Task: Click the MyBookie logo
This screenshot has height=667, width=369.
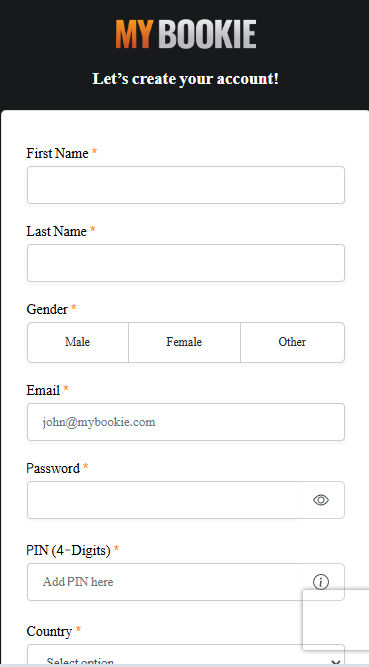Action: pyautogui.click(x=186, y=34)
